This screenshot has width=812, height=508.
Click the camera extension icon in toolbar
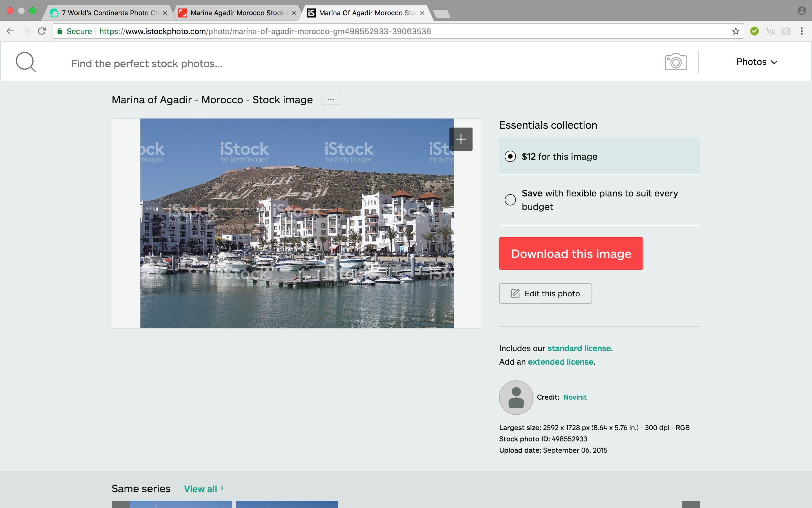pyautogui.click(x=786, y=31)
